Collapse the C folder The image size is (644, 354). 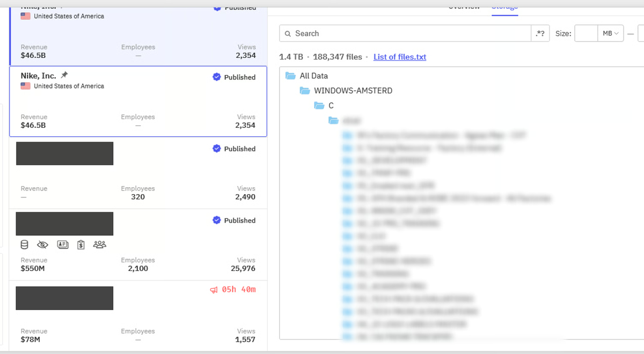coord(319,106)
